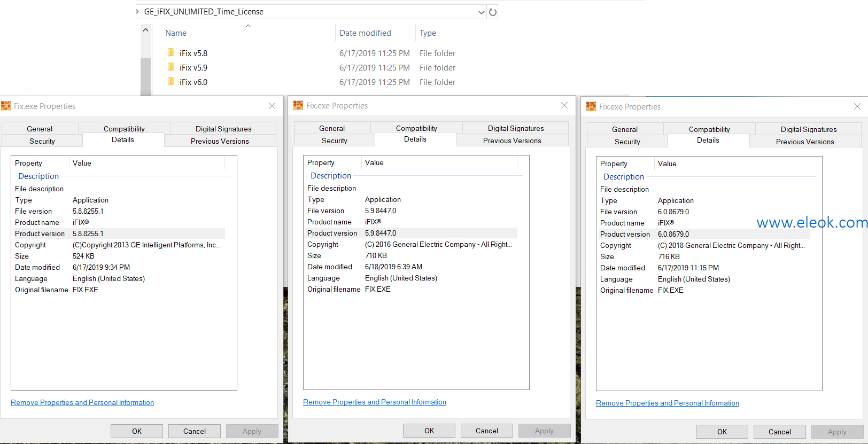Open the Compatibility tab in the left Properties window
868x444 pixels.
coord(124,129)
